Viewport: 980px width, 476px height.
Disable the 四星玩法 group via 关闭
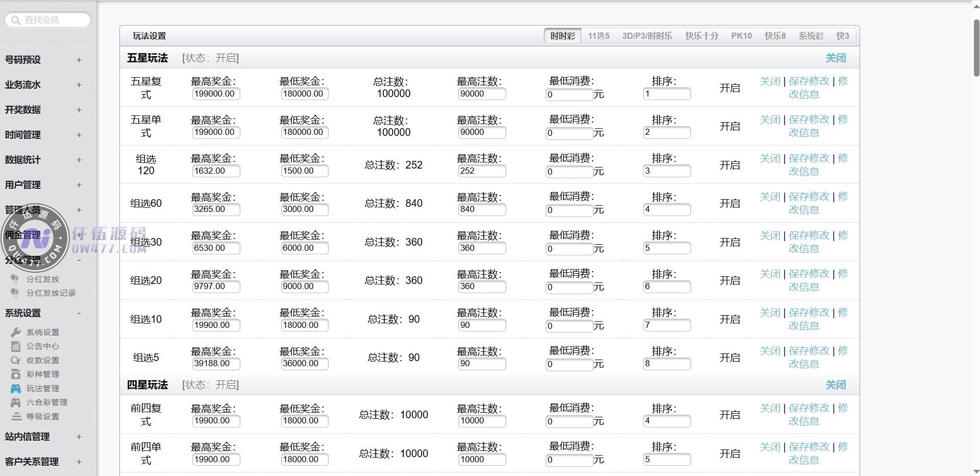point(836,385)
